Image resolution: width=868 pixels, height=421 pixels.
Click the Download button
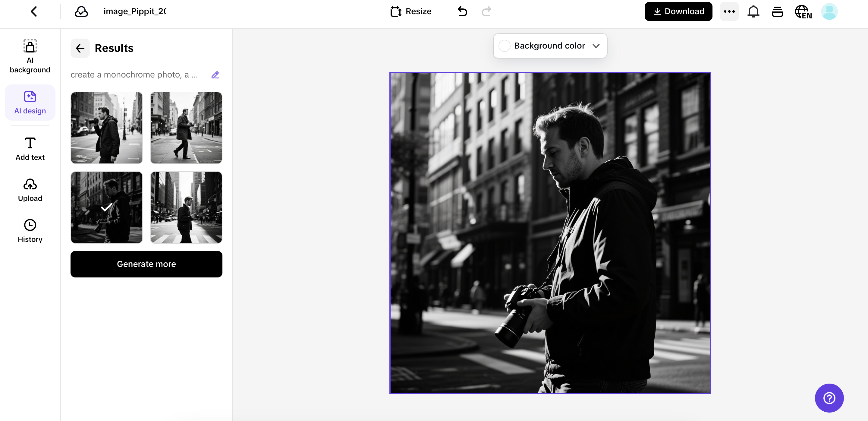(x=678, y=11)
